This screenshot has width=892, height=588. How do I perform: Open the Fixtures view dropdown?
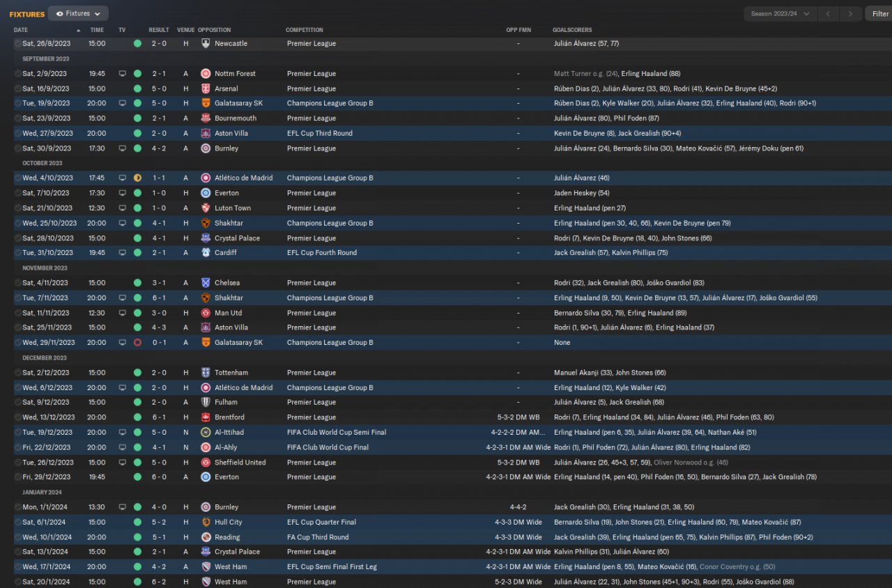point(78,13)
